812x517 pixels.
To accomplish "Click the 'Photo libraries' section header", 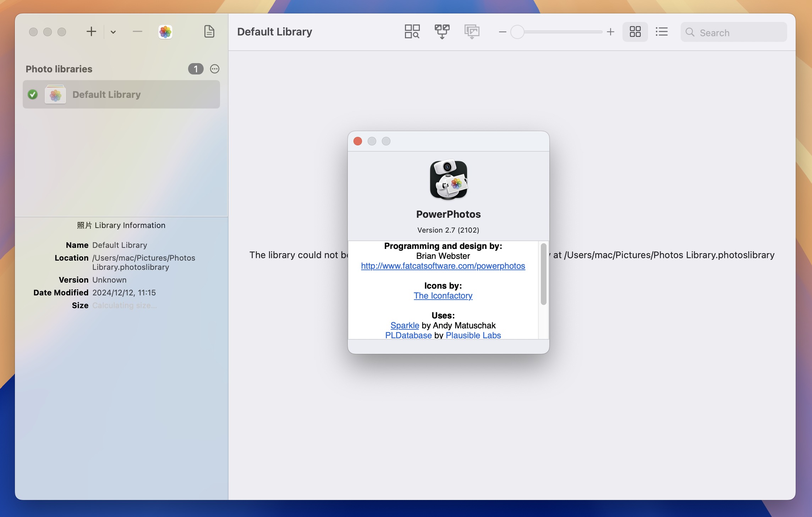I will click(x=59, y=69).
